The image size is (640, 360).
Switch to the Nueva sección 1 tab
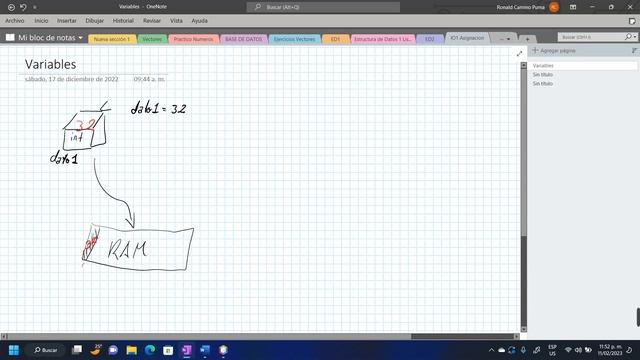[x=112, y=39]
